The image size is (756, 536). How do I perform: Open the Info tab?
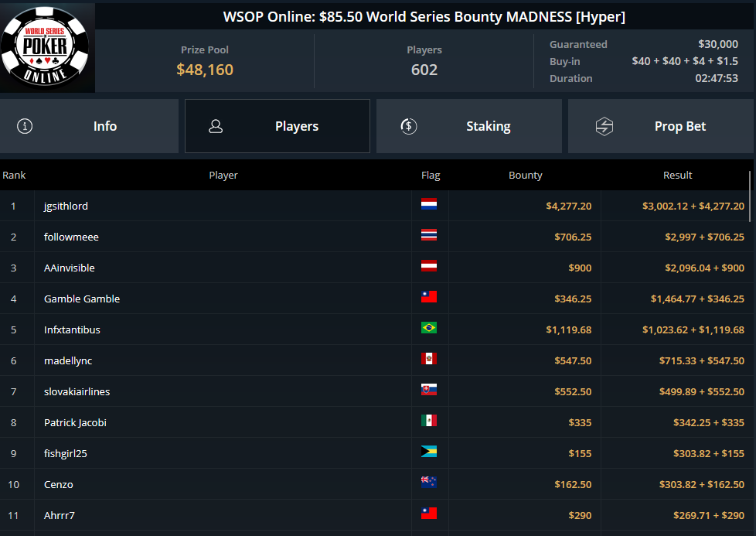coord(89,126)
